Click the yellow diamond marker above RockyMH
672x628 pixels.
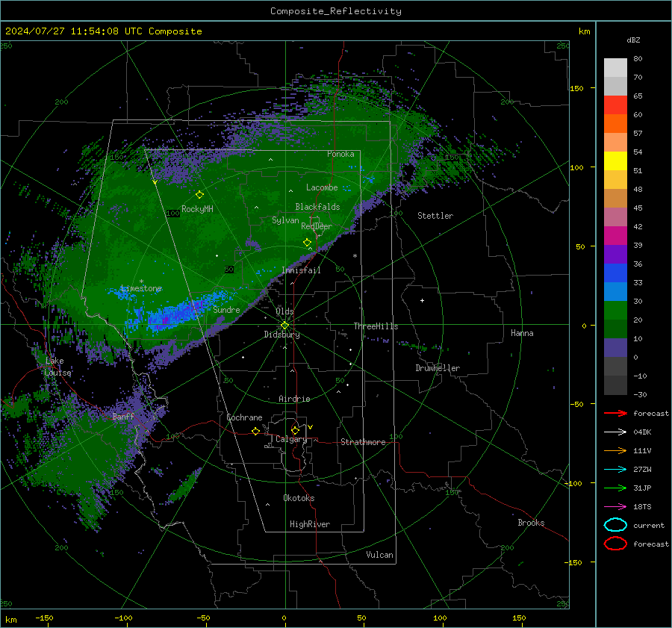pyautogui.click(x=199, y=195)
